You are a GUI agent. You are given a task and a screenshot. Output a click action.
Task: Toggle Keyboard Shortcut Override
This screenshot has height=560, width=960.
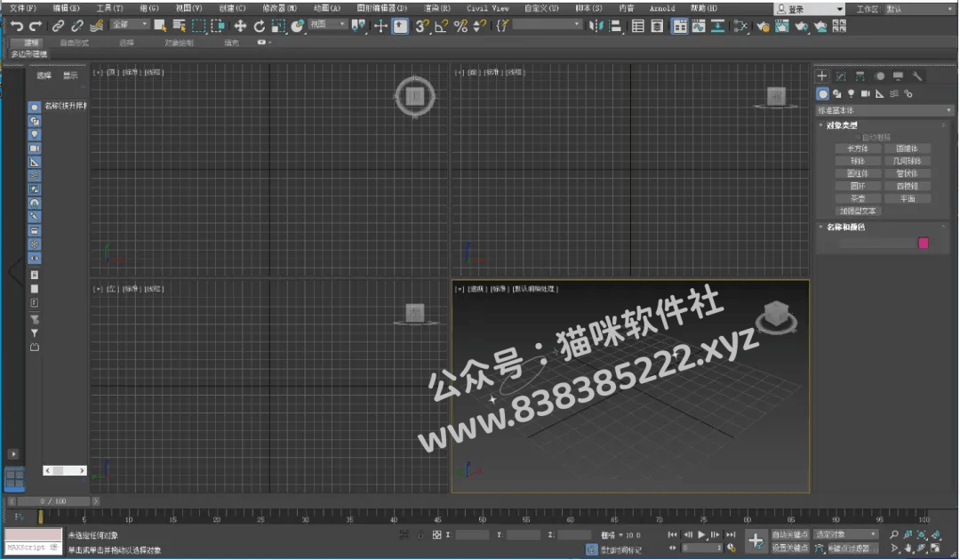(400, 26)
